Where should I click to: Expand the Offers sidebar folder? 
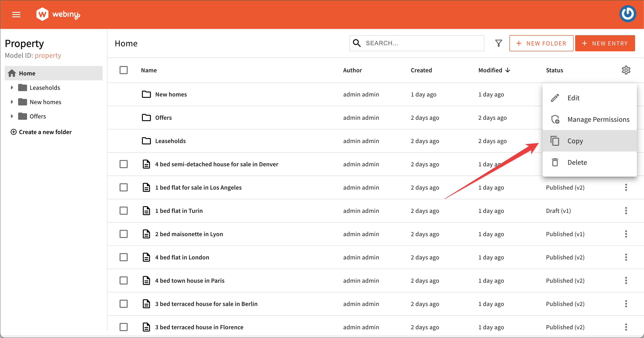point(12,116)
